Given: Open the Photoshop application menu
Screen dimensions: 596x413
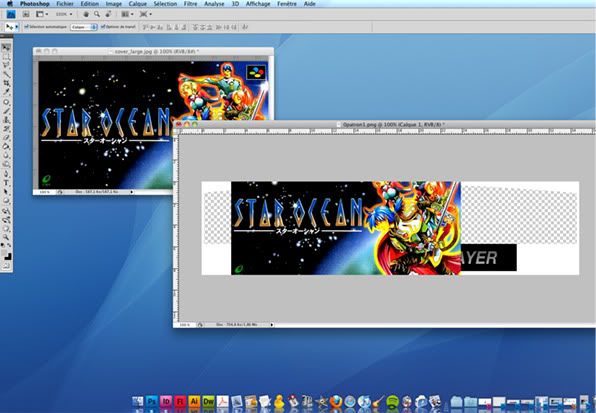Looking at the screenshot, I should pyautogui.click(x=35, y=4).
